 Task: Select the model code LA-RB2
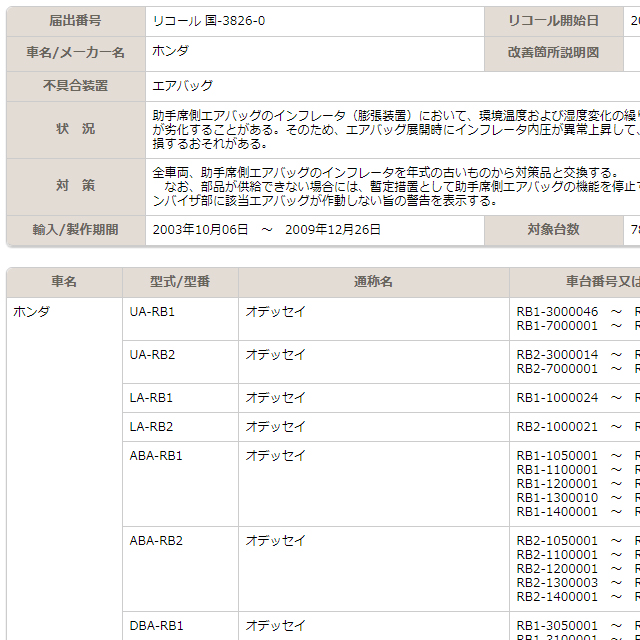(151, 427)
